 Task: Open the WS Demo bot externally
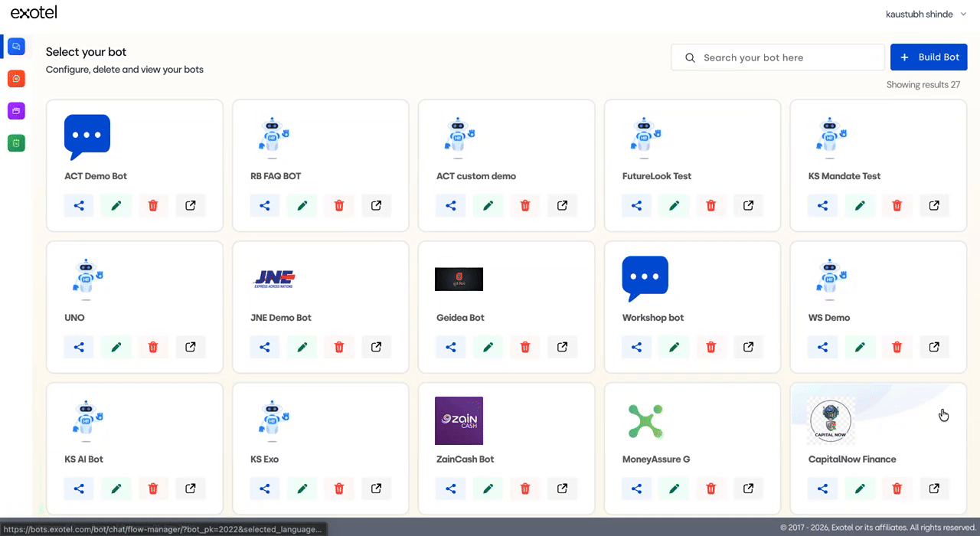[935, 347]
